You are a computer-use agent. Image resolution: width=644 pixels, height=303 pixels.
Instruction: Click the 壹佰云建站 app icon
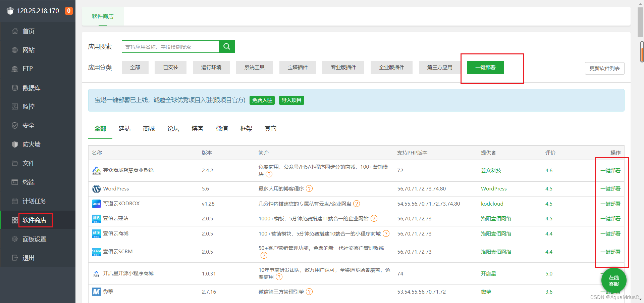[96, 219]
